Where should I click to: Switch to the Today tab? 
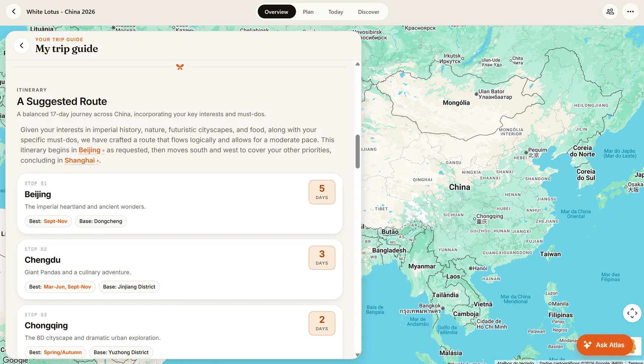coord(336,12)
